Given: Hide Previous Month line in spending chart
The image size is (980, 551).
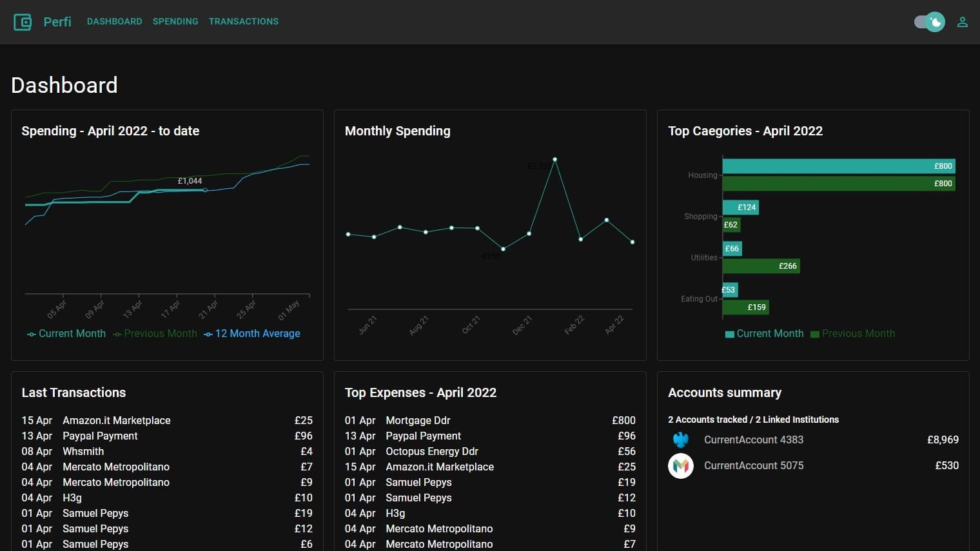Looking at the screenshot, I should point(155,334).
